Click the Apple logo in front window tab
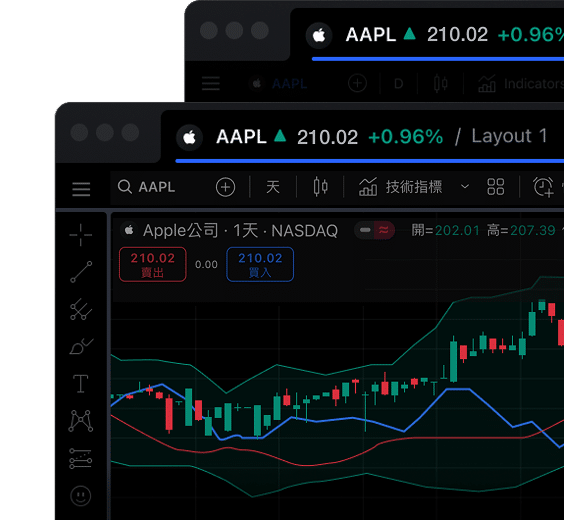 190,137
